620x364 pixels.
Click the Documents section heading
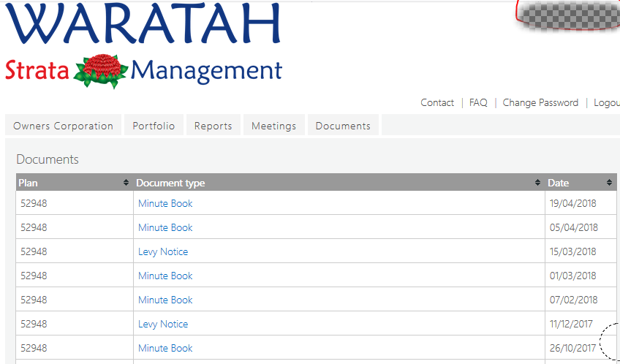point(48,159)
